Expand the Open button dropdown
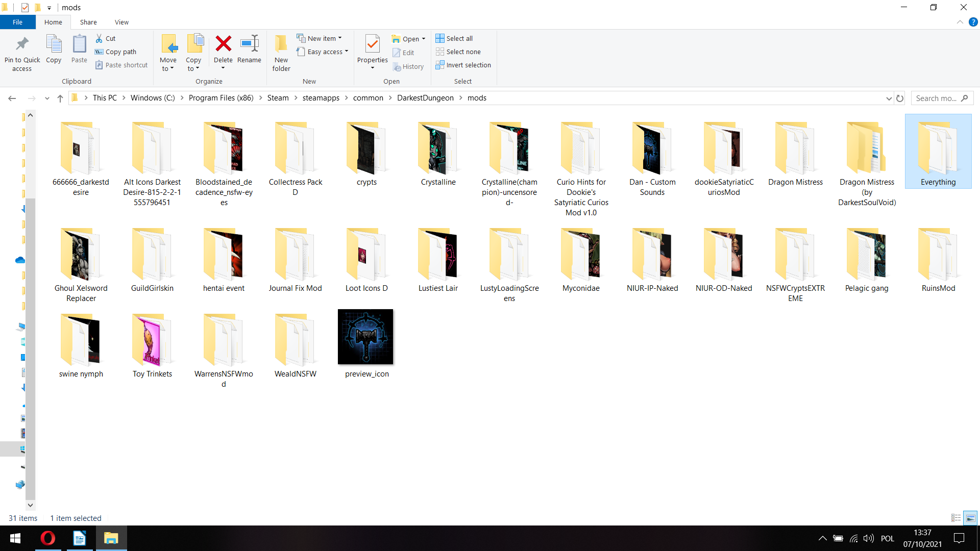Viewport: 980px width, 551px height. click(424, 39)
